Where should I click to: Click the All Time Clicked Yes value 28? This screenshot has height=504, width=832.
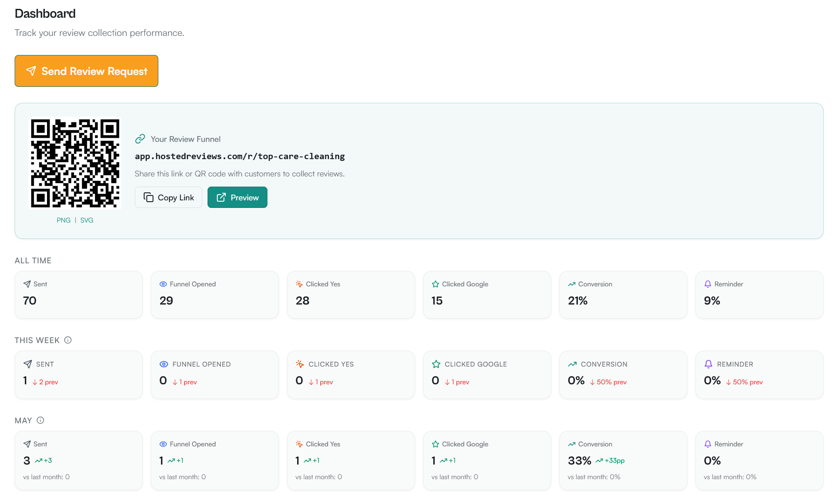click(x=302, y=301)
